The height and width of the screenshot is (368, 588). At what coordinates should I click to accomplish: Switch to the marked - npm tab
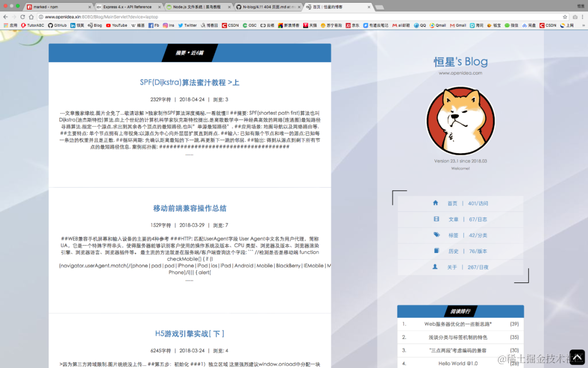coord(57,7)
